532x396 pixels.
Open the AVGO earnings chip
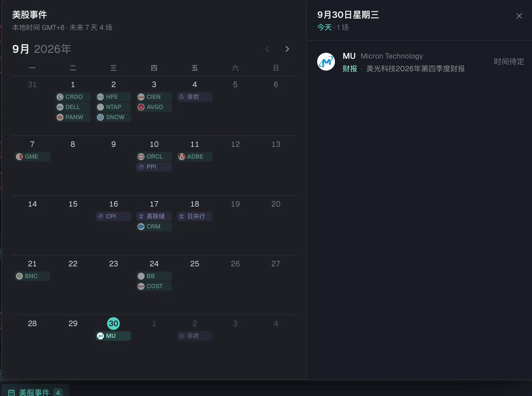pos(154,107)
